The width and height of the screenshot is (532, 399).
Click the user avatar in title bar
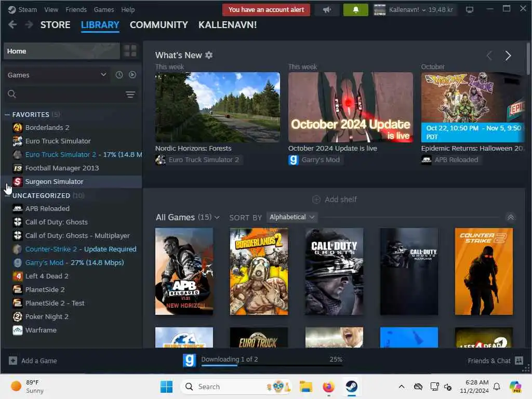380,10
